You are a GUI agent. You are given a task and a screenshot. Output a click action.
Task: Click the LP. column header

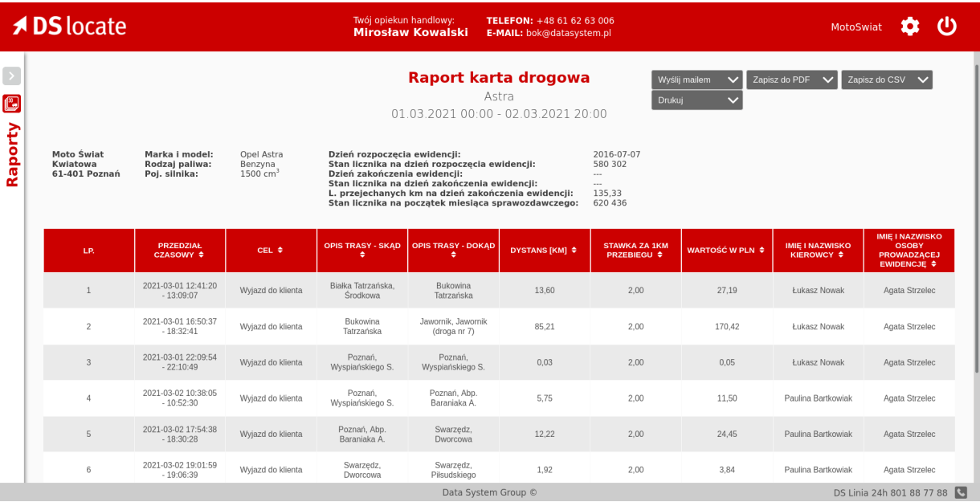point(88,251)
